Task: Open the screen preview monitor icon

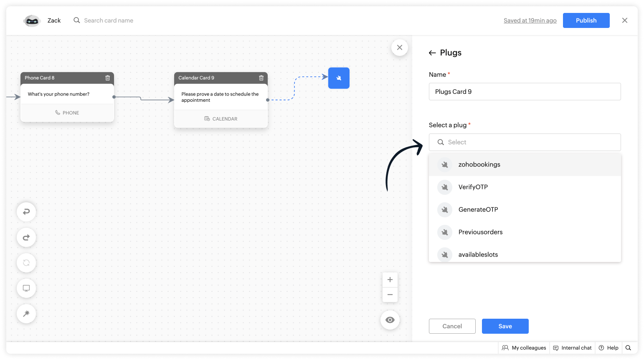Action: pyautogui.click(x=26, y=288)
